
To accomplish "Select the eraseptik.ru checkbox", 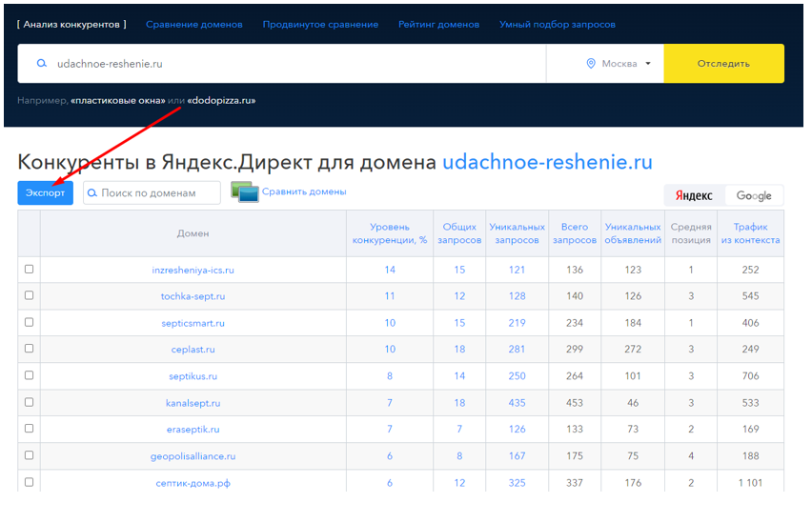I will coord(29,429).
